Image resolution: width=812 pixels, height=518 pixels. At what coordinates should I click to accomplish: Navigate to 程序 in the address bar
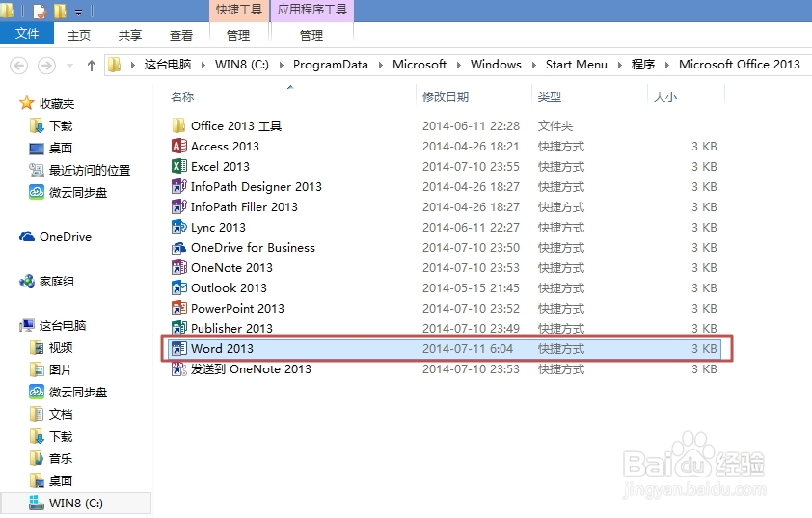click(x=643, y=65)
